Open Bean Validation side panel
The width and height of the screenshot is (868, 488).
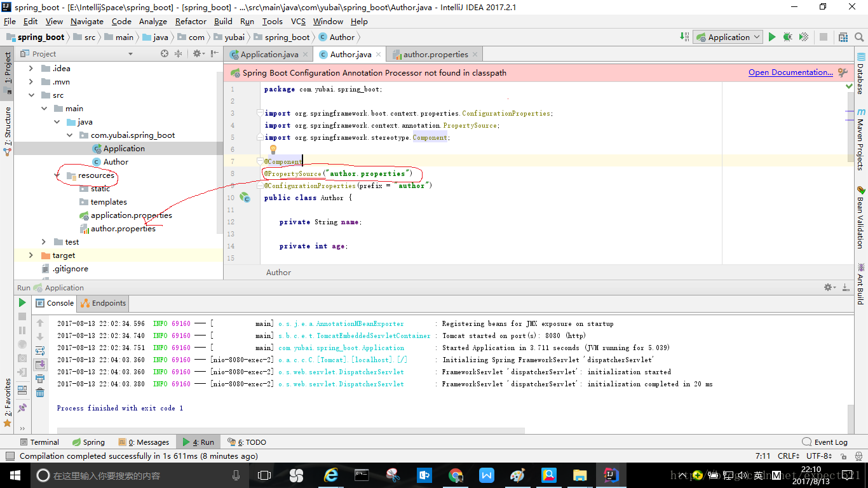(860, 217)
